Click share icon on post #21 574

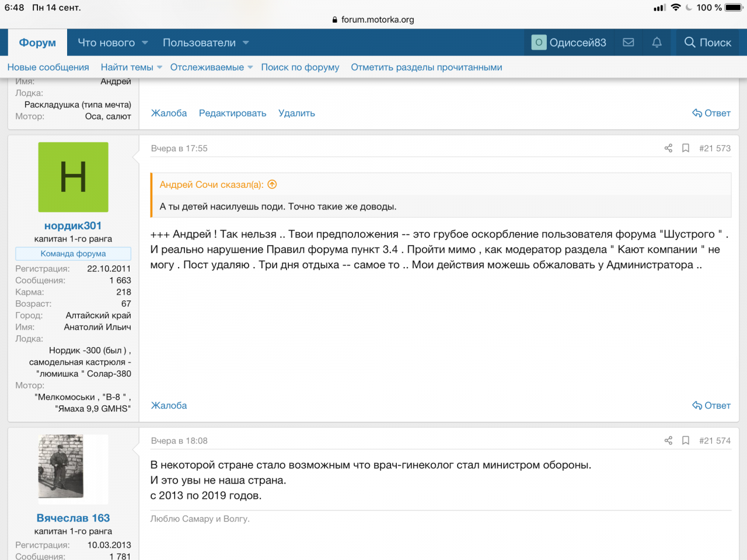click(668, 440)
